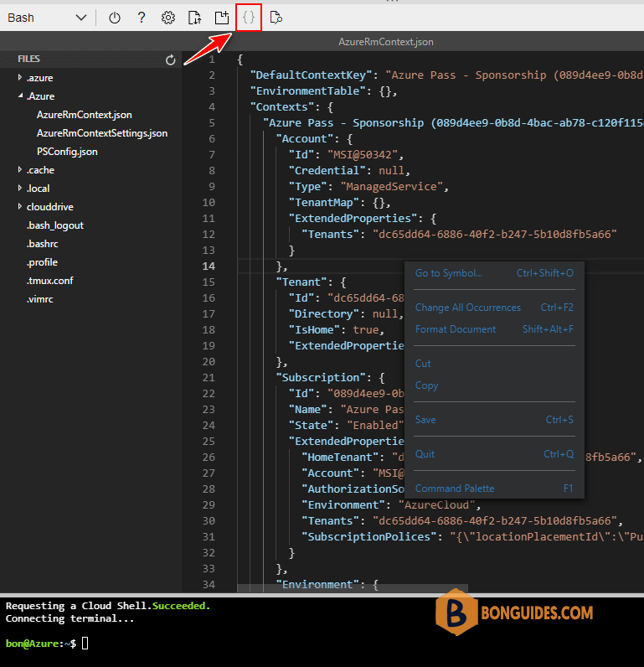Open the .bash_logout file
The height and width of the screenshot is (667, 644).
54,225
